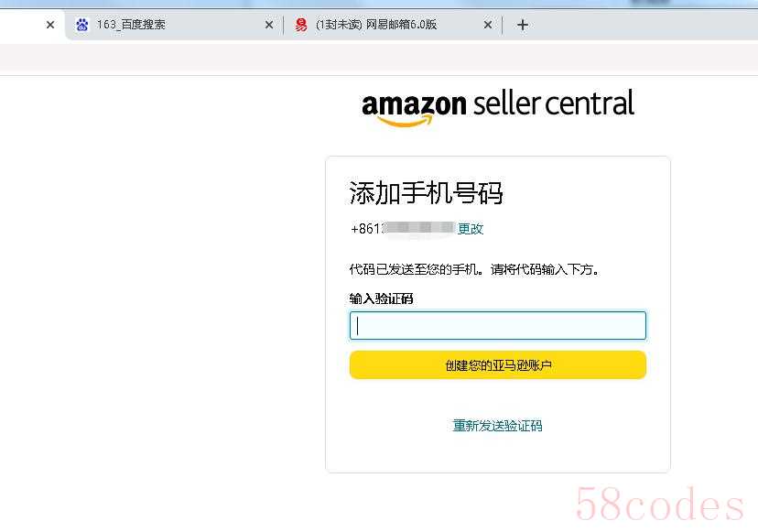This screenshot has width=758, height=532.
Task: Click the 'seller central' logo text
Action: click(554, 103)
